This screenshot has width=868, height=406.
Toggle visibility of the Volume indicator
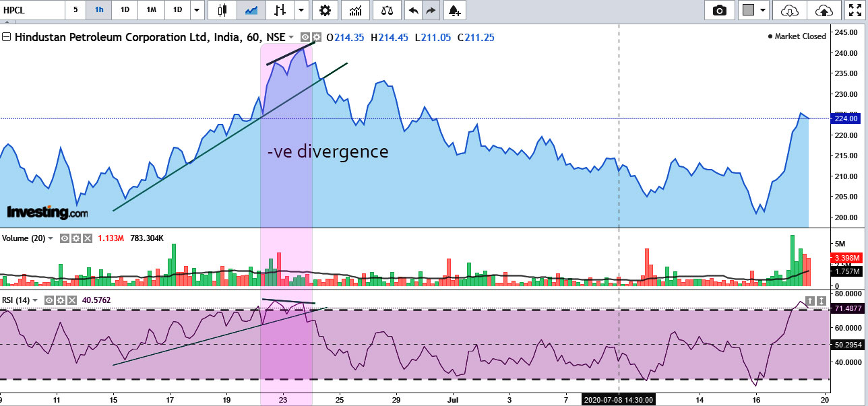click(x=65, y=238)
